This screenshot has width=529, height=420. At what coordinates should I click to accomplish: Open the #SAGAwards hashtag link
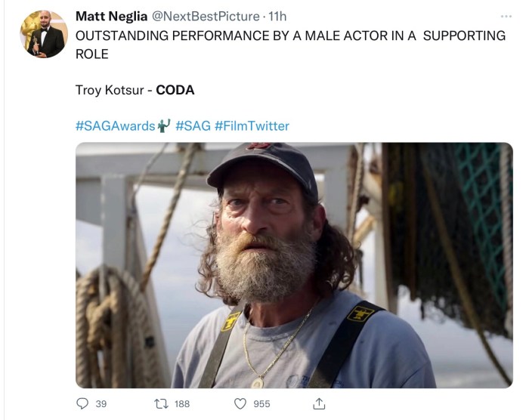click(x=115, y=126)
